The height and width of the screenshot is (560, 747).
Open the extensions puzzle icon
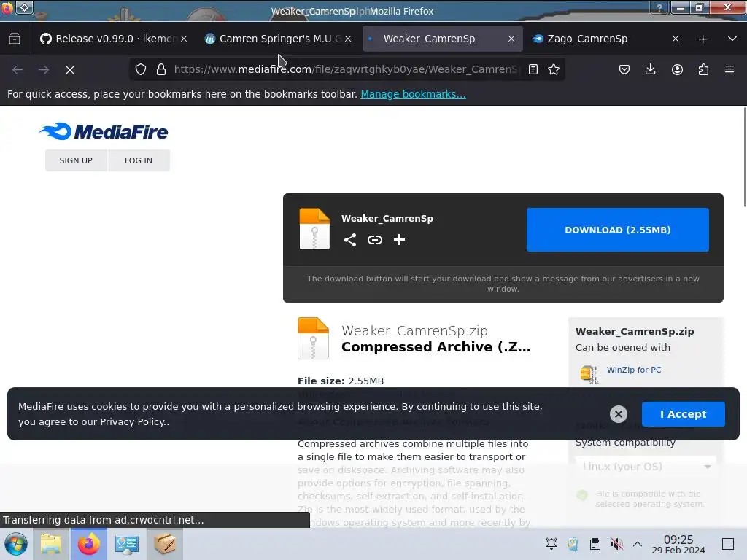pyautogui.click(x=703, y=69)
